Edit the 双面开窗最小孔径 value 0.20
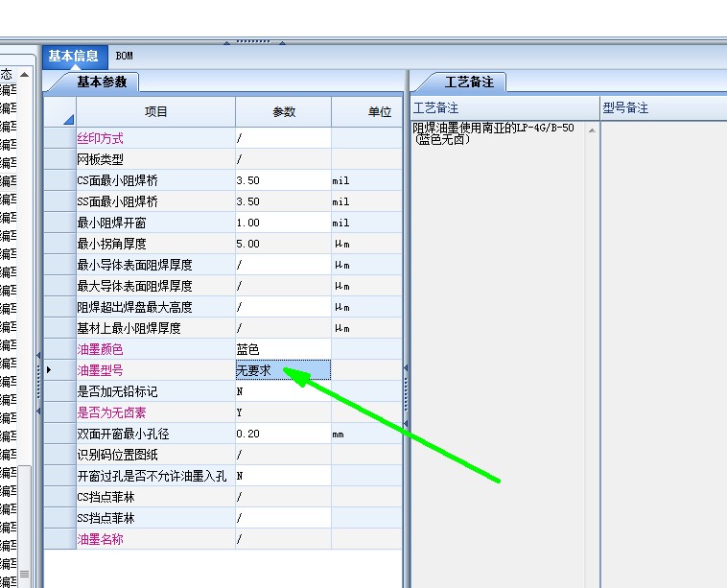 [x=283, y=434]
